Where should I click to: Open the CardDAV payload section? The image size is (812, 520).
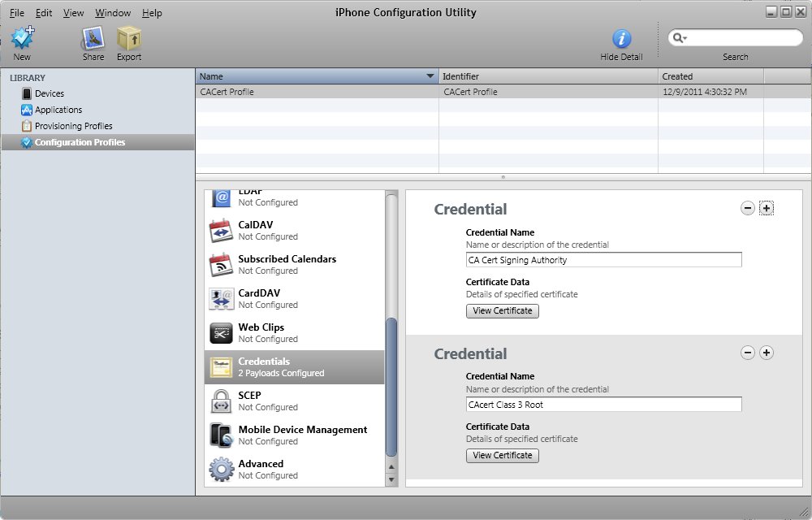pos(259,293)
